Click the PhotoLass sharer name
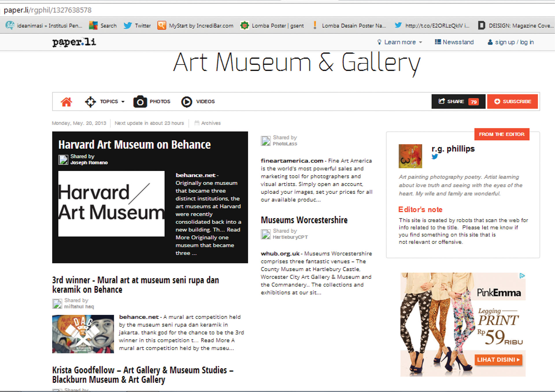555x392 pixels. click(285, 144)
